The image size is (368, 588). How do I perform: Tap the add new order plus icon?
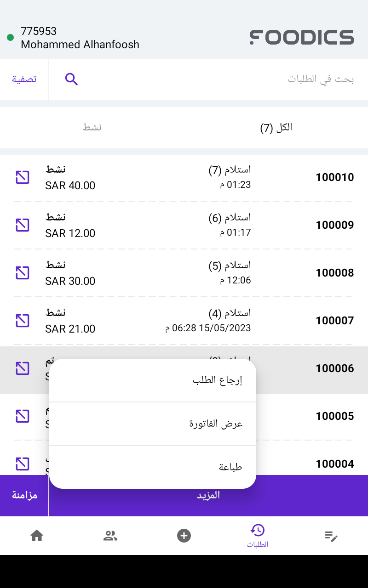184,536
